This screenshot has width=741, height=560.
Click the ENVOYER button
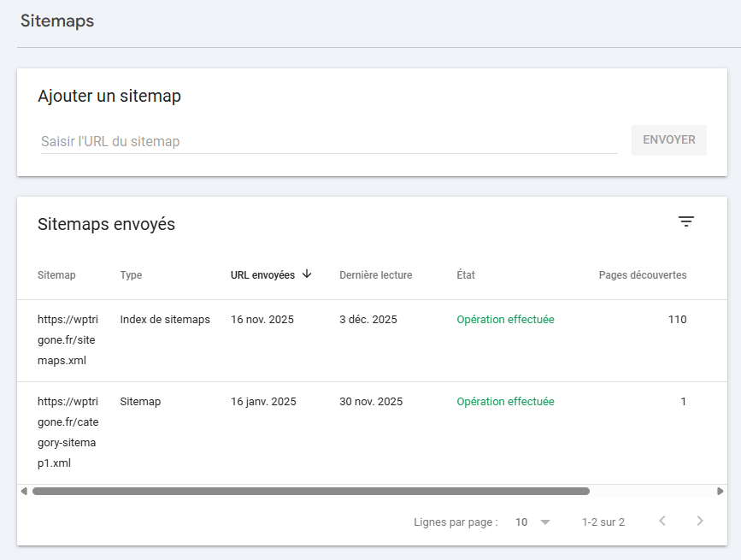pyautogui.click(x=669, y=139)
